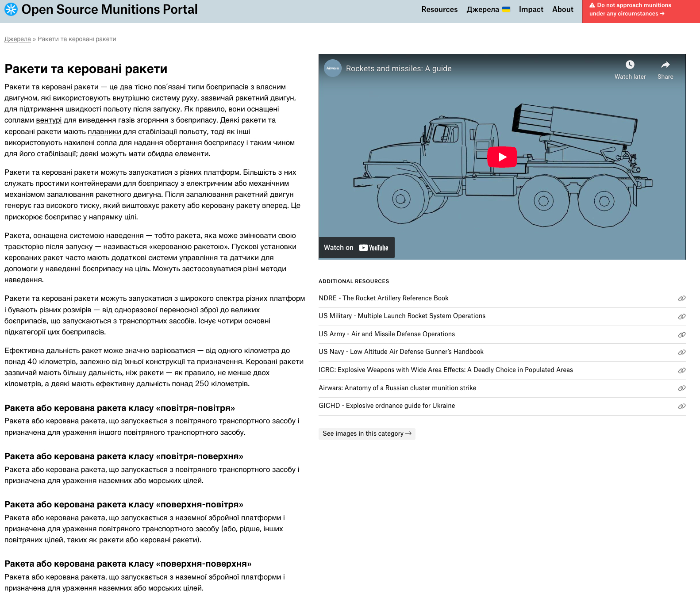Click link icon beside GICHD ordnance guide
The height and width of the screenshot is (606, 700).
(x=682, y=407)
